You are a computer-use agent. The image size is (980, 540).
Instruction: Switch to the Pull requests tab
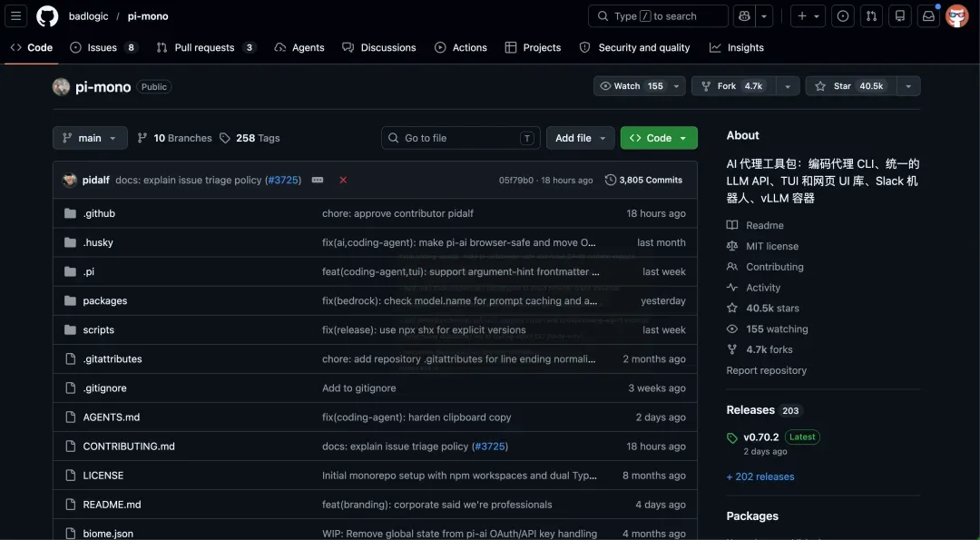(206, 47)
